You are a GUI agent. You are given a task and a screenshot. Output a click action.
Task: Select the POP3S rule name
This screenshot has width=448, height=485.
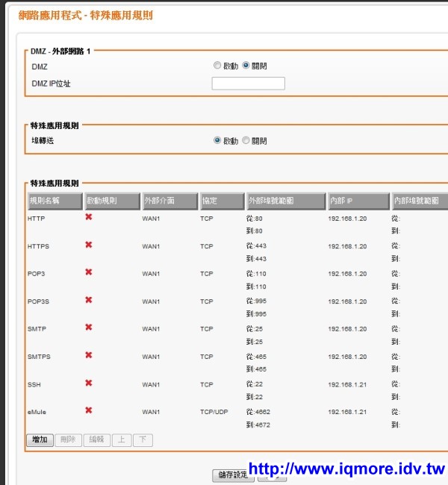(x=38, y=301)
